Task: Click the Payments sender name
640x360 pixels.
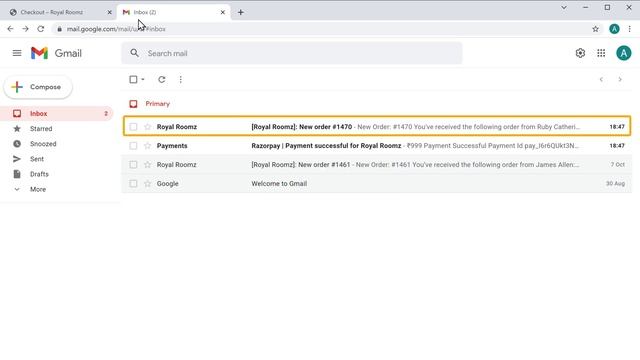Action: click(x=172, y=146)
